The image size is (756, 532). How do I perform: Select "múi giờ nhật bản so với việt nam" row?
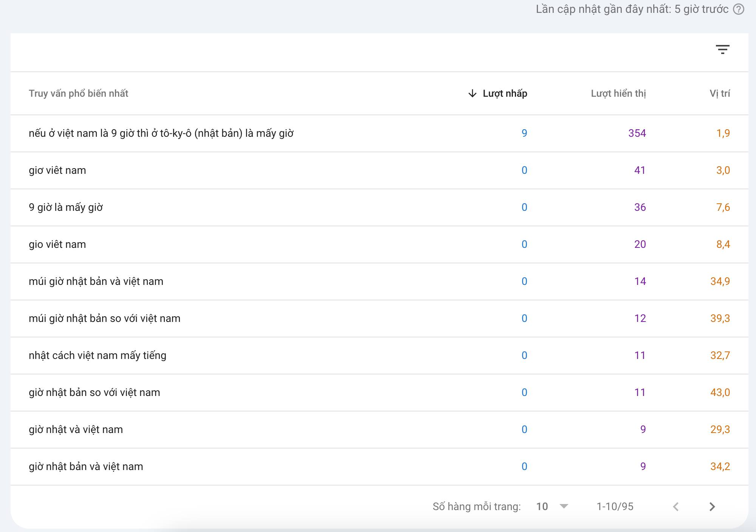tap(104, 319)
